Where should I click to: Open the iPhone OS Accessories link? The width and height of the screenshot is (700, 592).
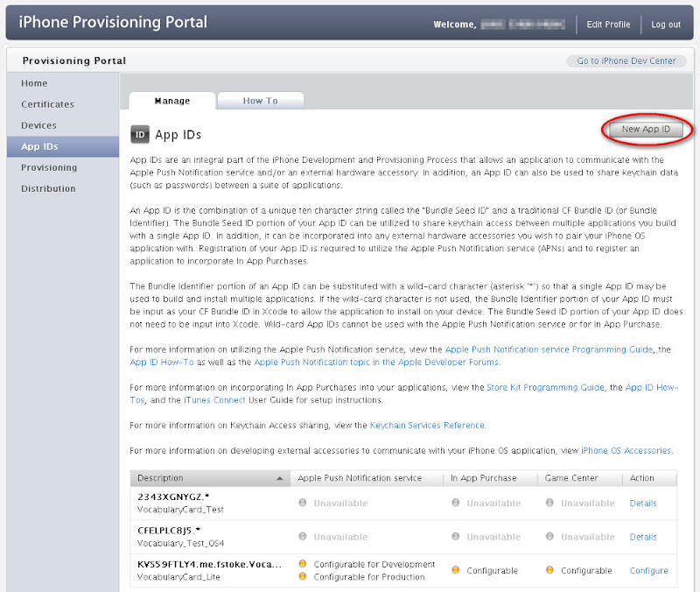click(x=626, y=451)
